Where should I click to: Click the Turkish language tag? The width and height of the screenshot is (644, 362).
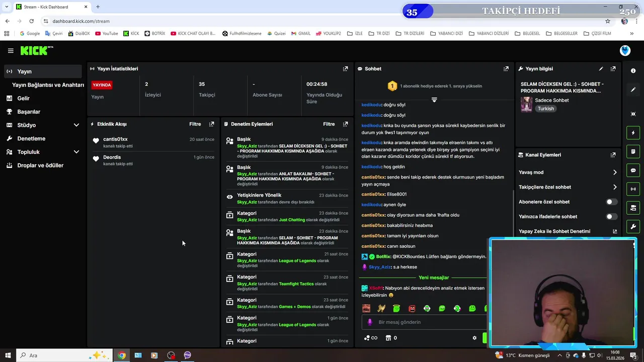pos(545,109)
